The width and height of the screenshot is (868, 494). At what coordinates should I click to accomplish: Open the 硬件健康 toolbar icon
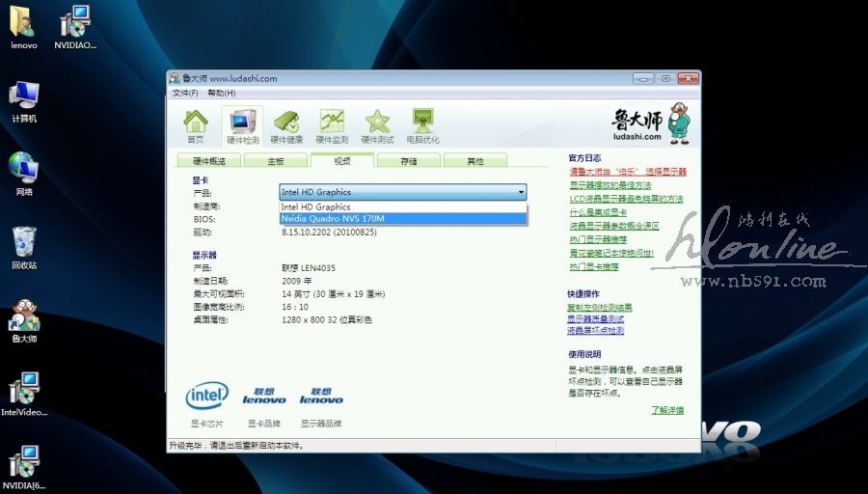pos(286,126)
